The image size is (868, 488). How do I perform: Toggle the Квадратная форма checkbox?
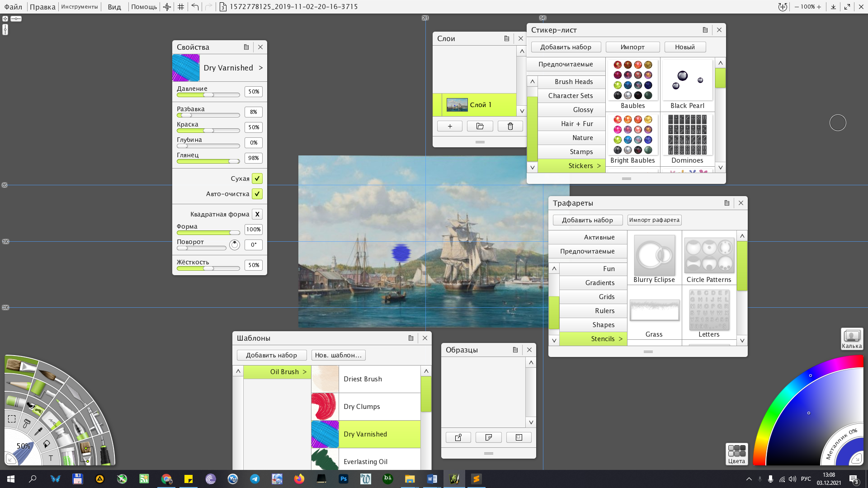(257, 214)
